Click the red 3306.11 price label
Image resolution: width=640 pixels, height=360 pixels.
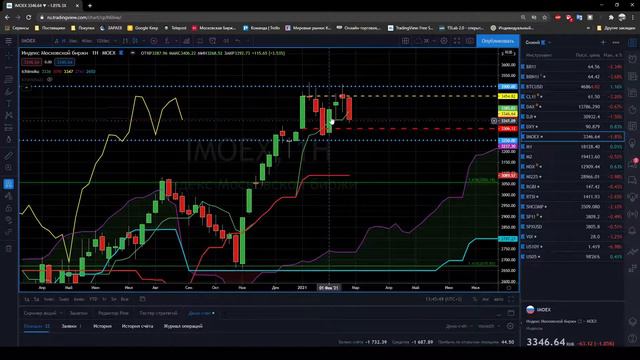(x=508, y=129)
